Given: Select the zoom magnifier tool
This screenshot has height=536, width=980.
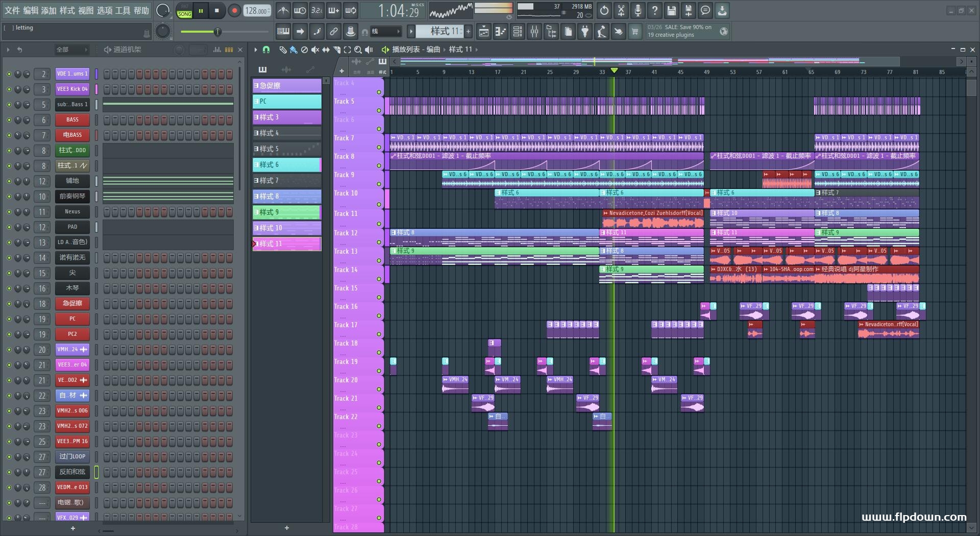Looking at the screenshot, I should tap(358, 50).
